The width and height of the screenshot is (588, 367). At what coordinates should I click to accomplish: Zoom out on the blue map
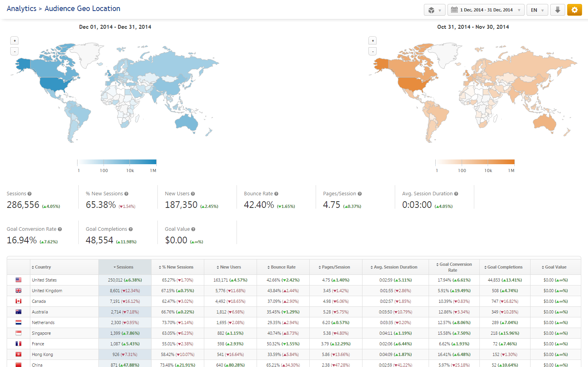[x=15, y=51]
